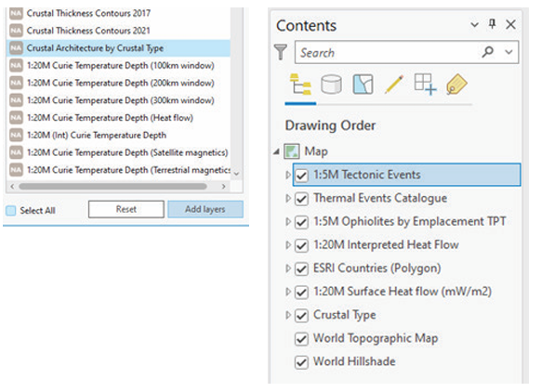Click the Reset button
541x392 pixels.
pyautogui.click(x=125, y=209)
